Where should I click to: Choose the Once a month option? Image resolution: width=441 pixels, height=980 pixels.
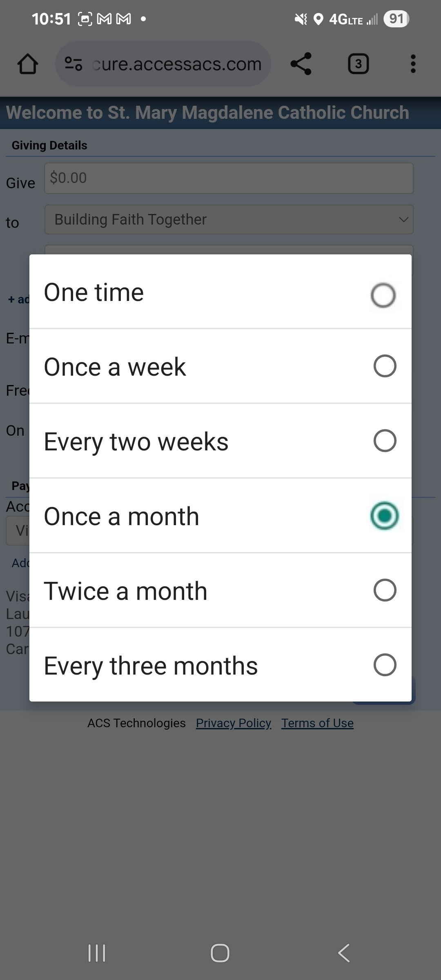[220, 516]
